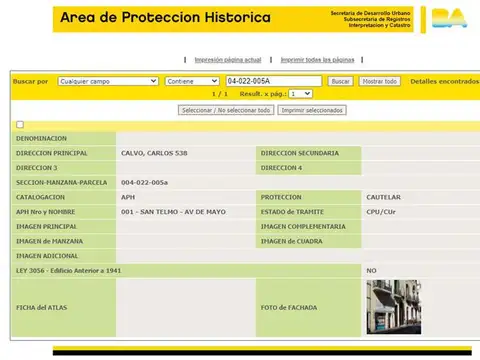Click the Mostrar todo button
This screenshot has height=360, width=480.
point(380,81)
